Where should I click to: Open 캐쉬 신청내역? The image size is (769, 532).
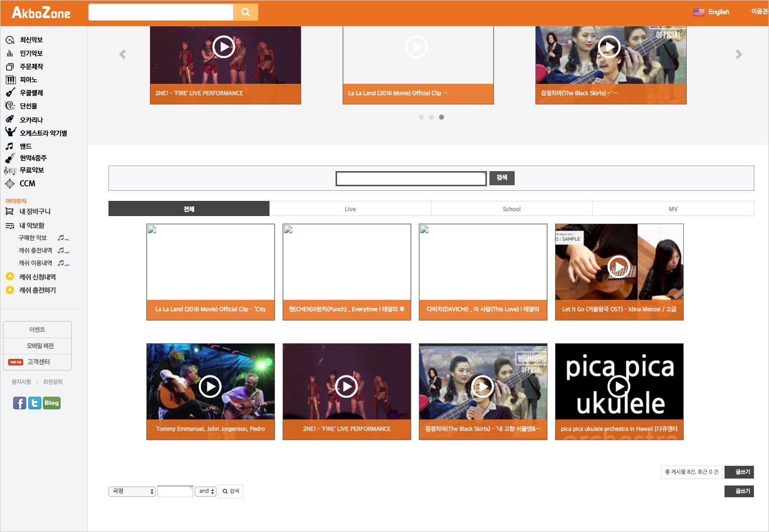coord(37,277)
